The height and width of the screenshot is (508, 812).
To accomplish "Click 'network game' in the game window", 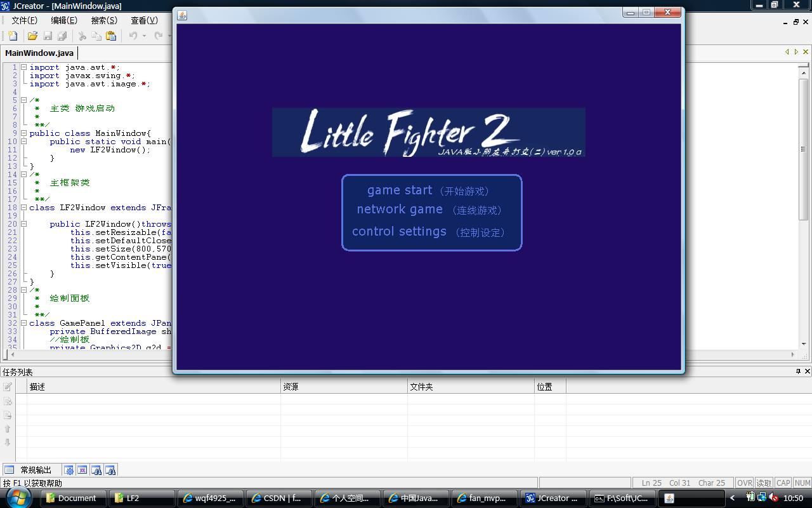I will click(x=400, y=210).
